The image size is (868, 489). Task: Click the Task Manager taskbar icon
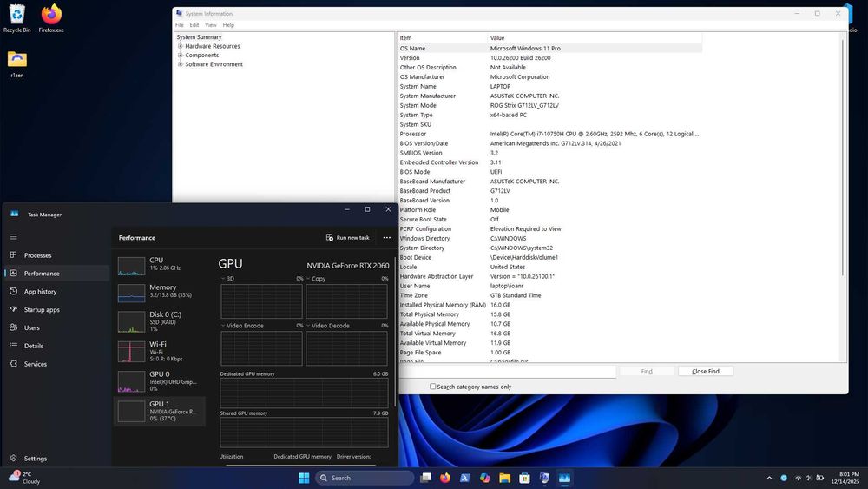tap(565, 478)
